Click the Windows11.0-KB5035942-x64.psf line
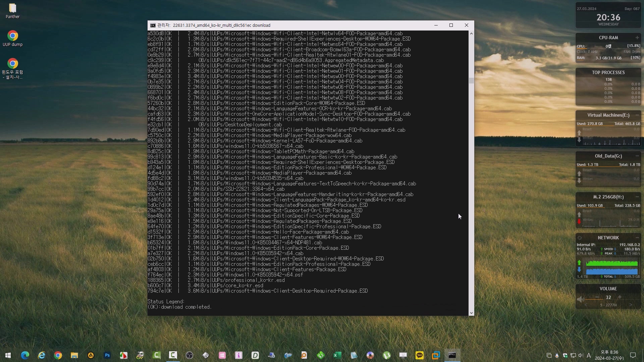Screen dimensions: 644x362 click(x=225, y=275)
